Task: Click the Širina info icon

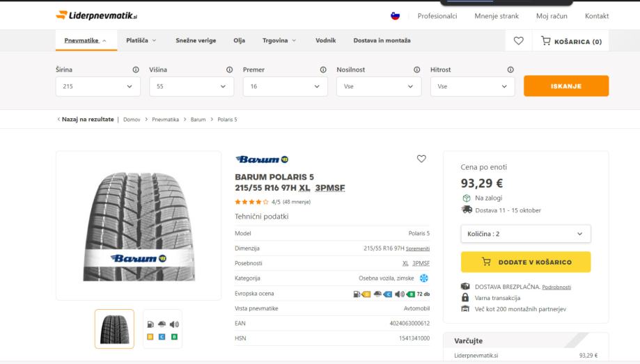Action: pos(135,70)
